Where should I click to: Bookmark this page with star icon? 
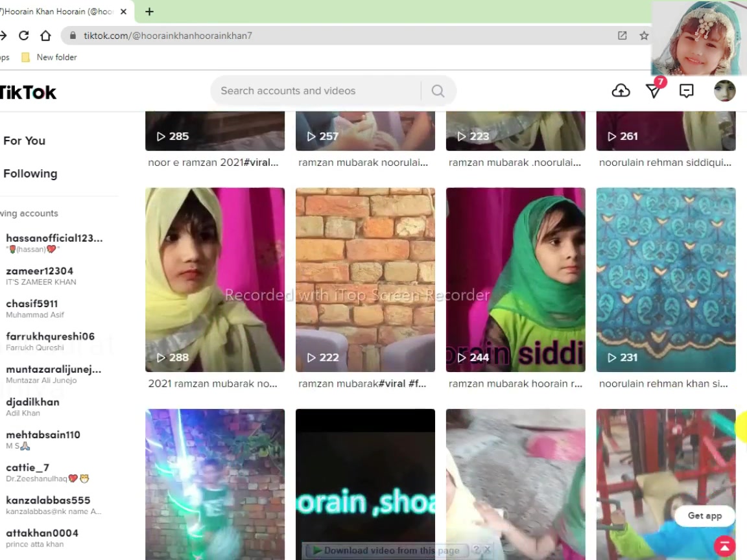(644, 35)
